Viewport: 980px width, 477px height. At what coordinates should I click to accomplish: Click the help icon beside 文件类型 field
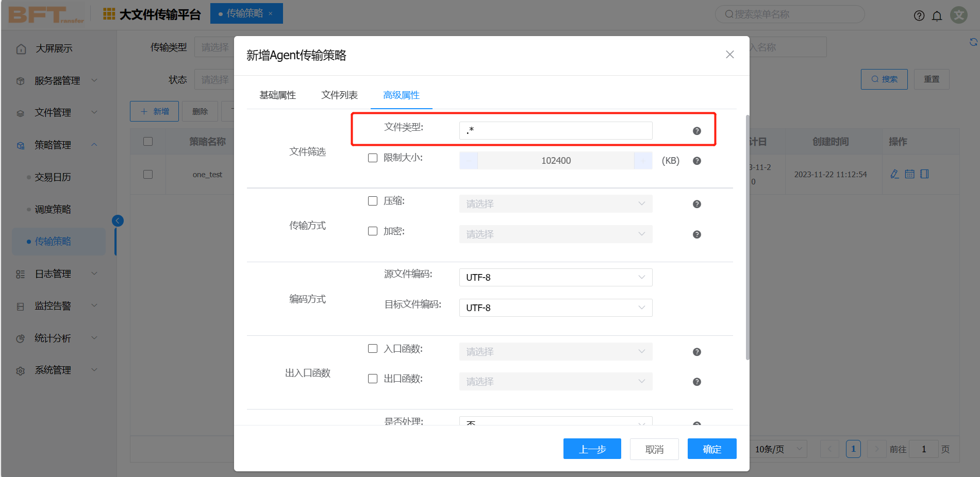696,131
